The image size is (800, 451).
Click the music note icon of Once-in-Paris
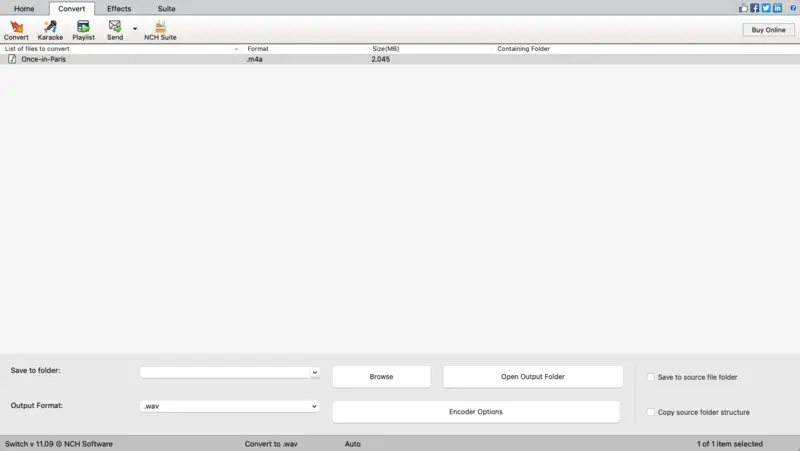[x=12, y=59]
